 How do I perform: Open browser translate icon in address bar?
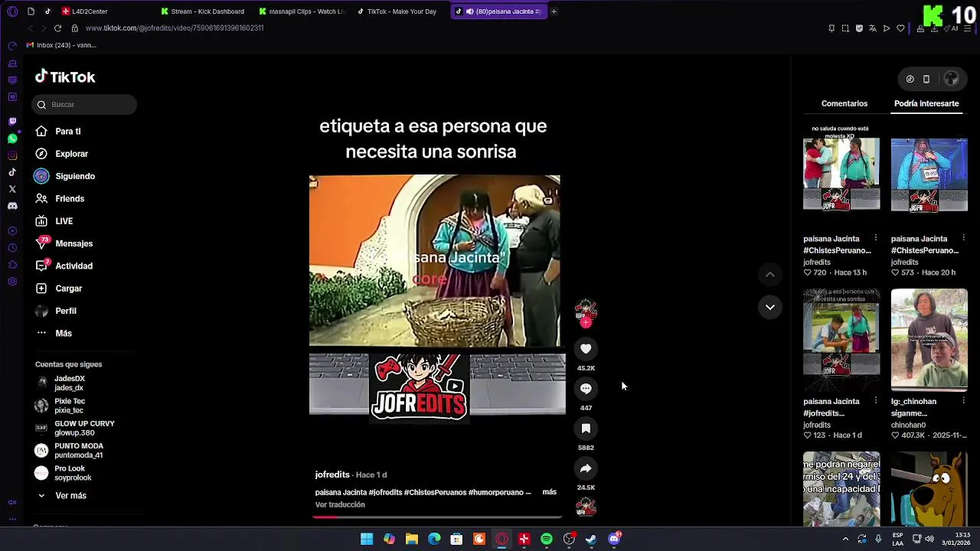click(x=872, y=28)
